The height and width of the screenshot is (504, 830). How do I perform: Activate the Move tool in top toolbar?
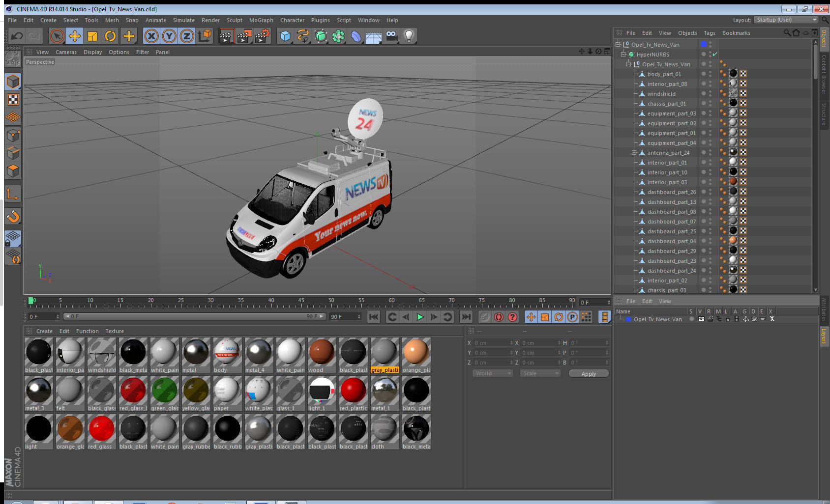click(75, 36)
